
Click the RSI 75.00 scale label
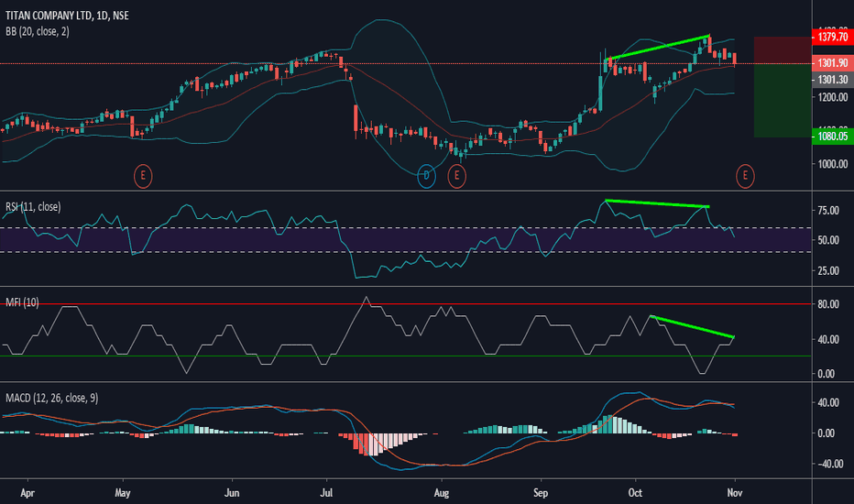coord(827,211)
